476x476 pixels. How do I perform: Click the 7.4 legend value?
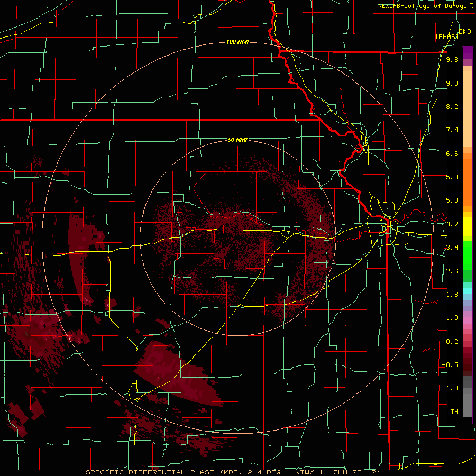pos(452,130)
